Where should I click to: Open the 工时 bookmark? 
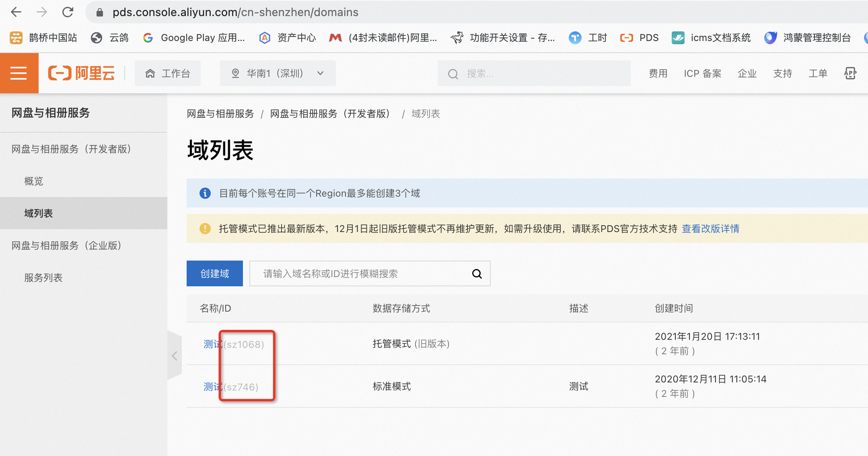coord(588,38)
